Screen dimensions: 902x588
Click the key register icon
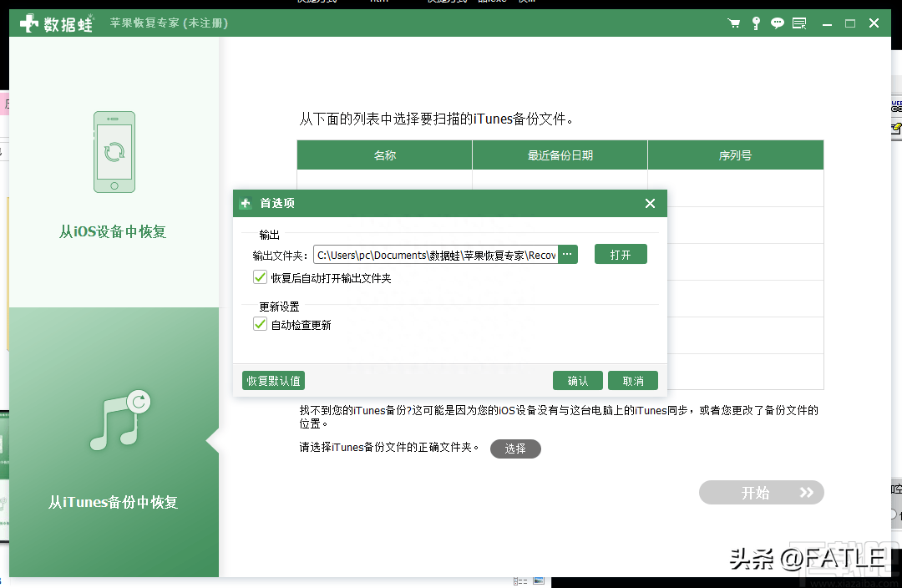pyautogui.click(x=756, y=23)
